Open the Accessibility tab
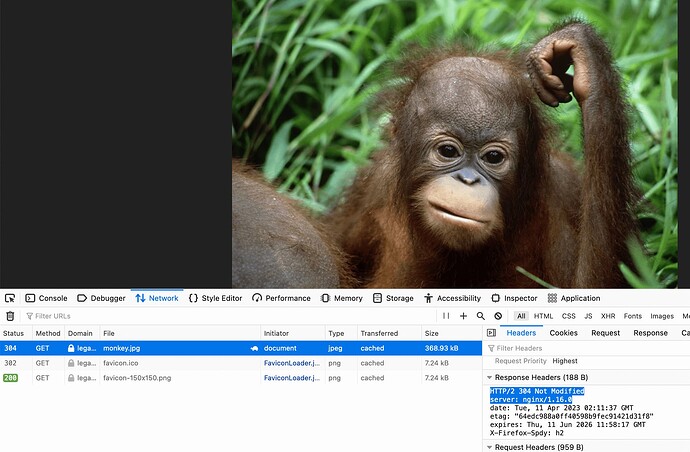This screenshot has height=452, width=690. pos(452,298)
